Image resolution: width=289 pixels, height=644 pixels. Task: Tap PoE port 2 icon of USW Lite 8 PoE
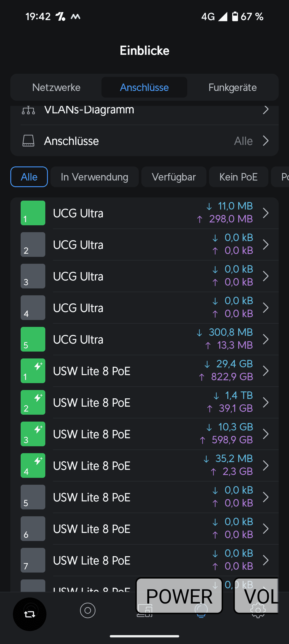[33, 402]
